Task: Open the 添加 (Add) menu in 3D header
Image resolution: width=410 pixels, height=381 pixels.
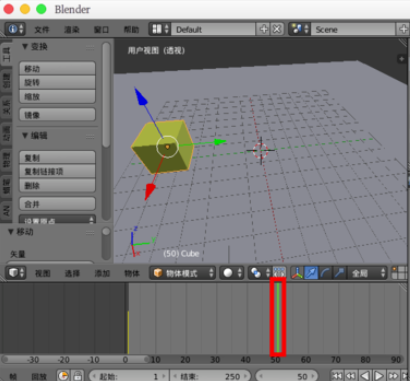Action: (x=102, y=274)
